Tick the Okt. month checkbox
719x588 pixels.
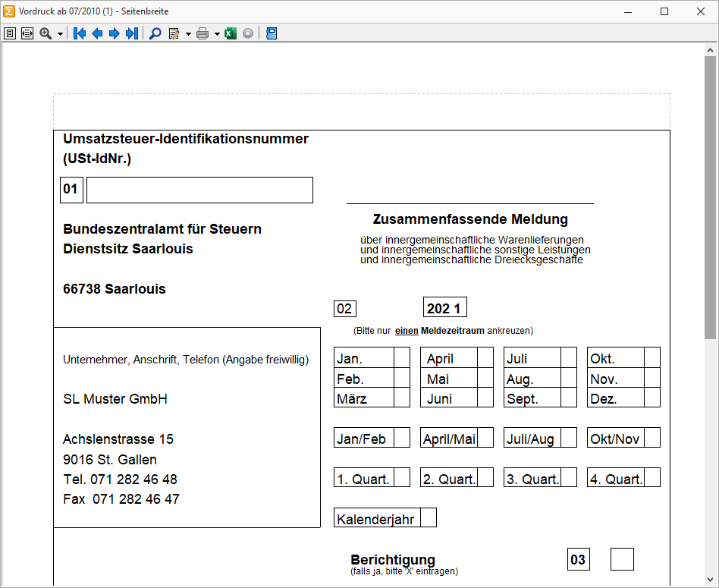tap(652, 358)
